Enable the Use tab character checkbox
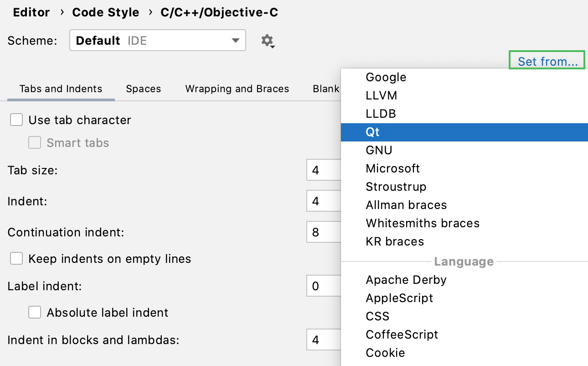 16,120
